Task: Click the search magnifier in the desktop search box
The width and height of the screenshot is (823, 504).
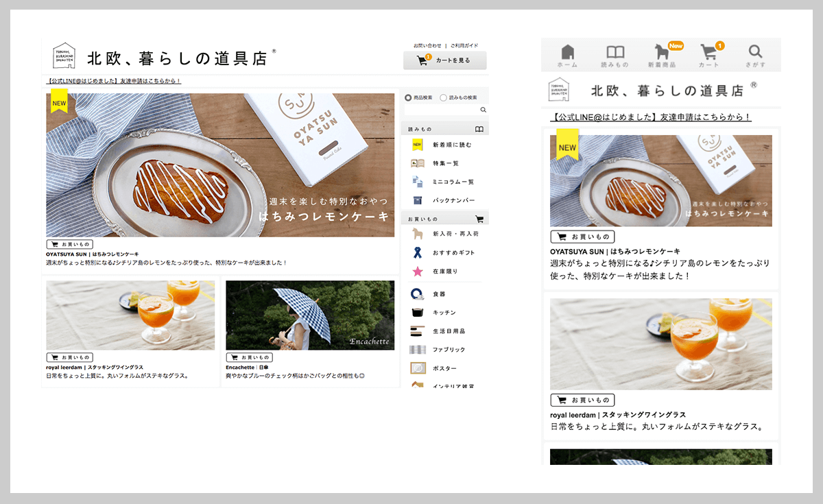Action: (483, 110)
